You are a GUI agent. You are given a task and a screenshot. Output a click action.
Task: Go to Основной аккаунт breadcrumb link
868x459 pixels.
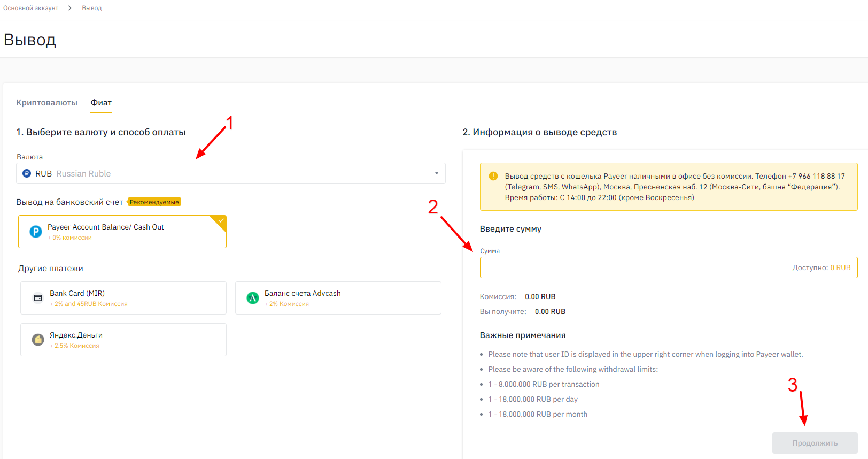[x=30, y=8]
